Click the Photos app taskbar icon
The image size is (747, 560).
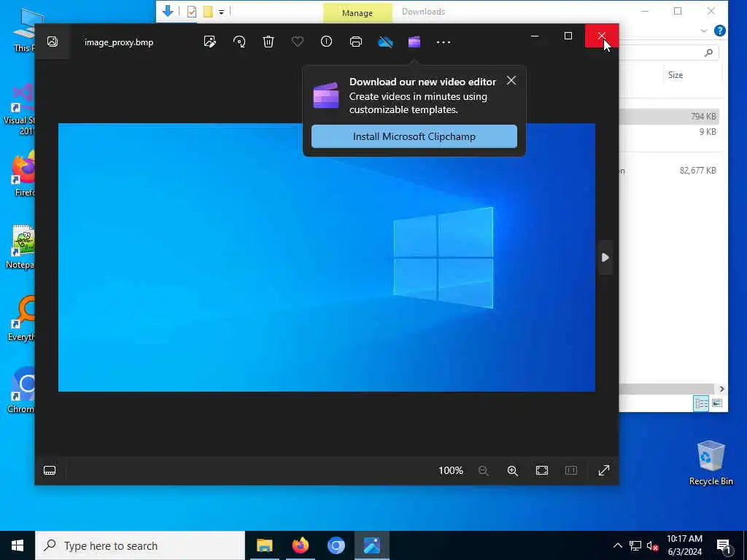(x=371, y=545)
